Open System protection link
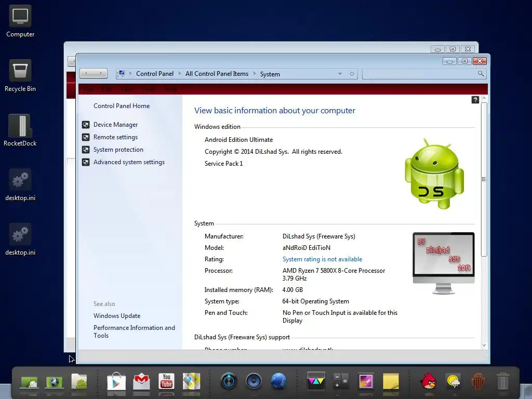Screen dimensions: 532x399 (118, 150)
